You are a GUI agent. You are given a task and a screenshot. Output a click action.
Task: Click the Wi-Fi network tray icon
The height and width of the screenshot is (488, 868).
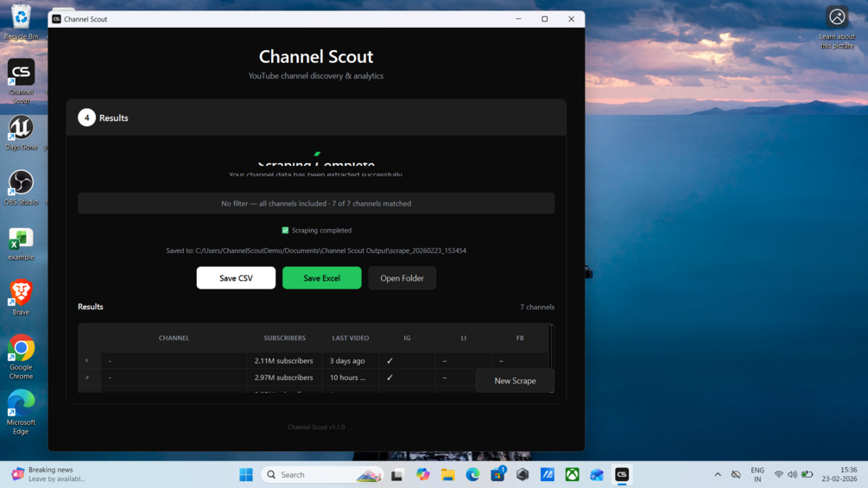[778, 475]
